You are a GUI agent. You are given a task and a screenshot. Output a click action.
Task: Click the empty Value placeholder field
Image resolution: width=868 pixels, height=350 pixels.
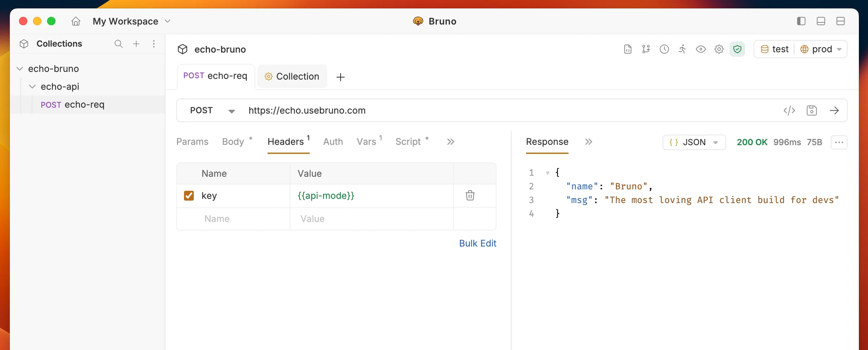click(371, 219)
